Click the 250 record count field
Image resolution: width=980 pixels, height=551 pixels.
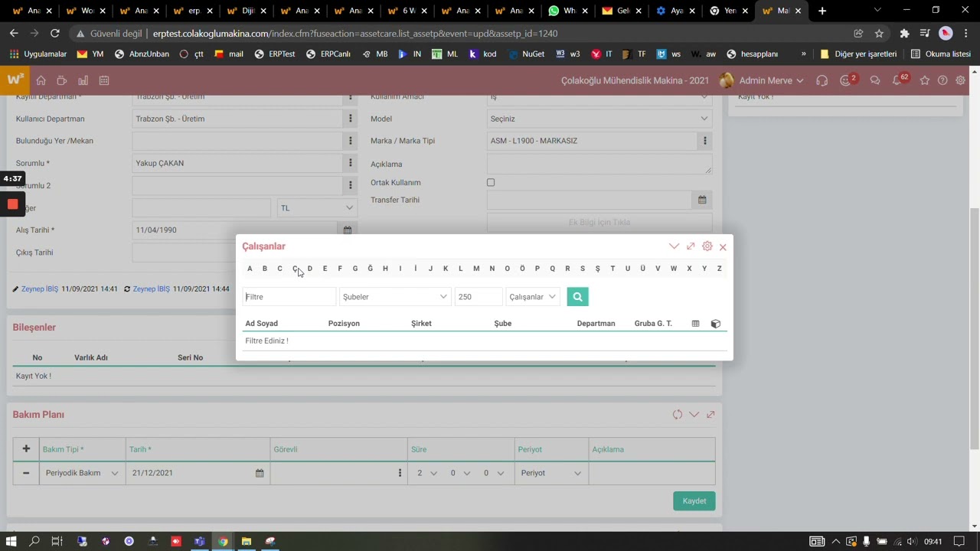coord(479,297)
